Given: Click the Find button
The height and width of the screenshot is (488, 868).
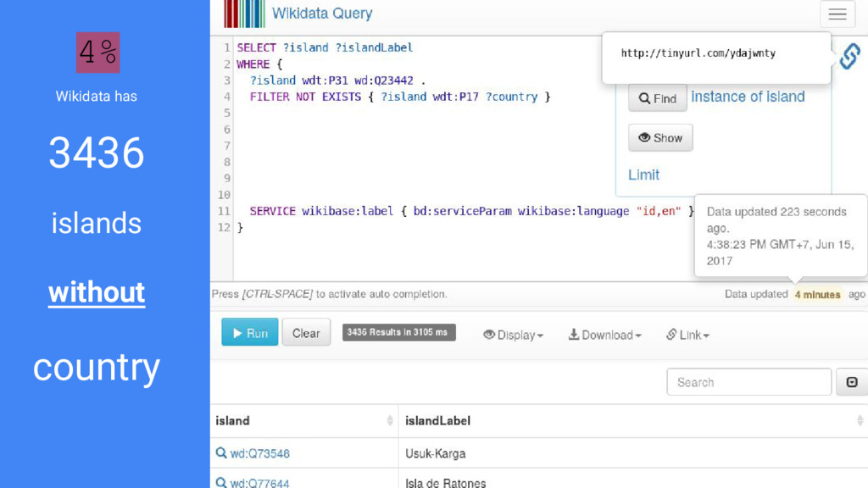Looking at the screenshot, I should click(658, 98).
